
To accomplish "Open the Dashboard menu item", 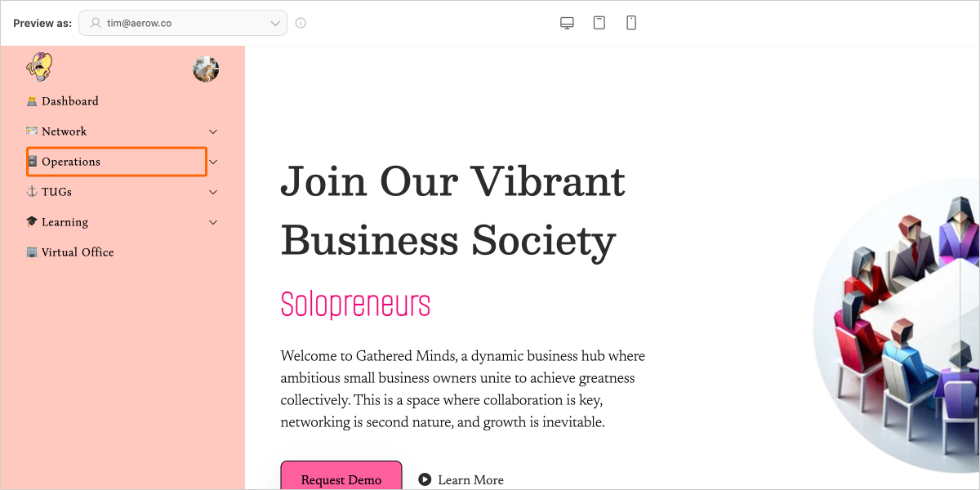I will point(69,101).
